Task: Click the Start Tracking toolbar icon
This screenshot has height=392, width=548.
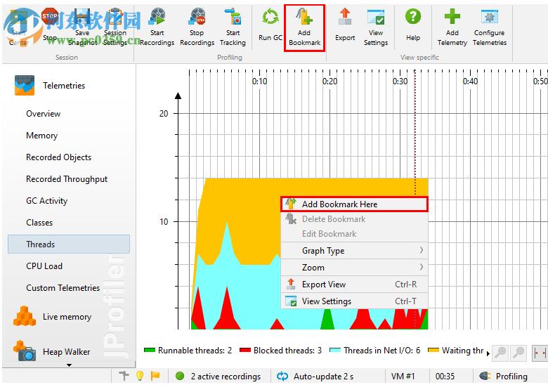Action: [233, 16]
